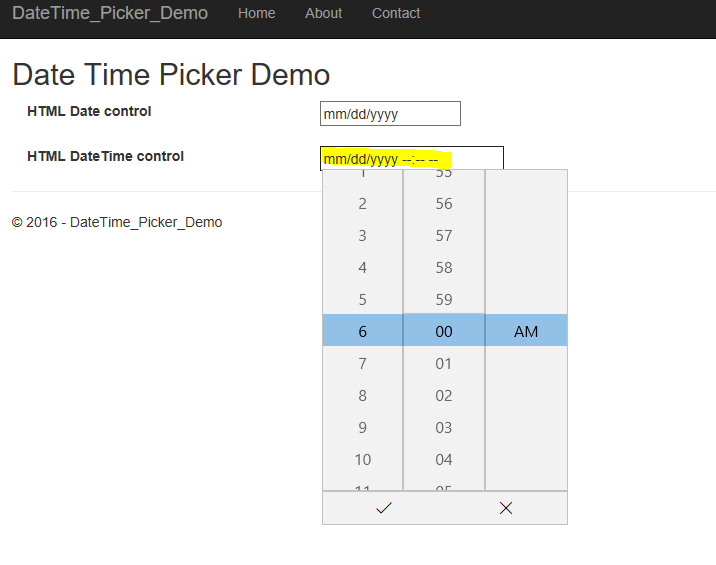Image resolution: width=716 pixels, height=565 pixels.
Task: Pick hour 2 in the hour column
Action: 363,204
